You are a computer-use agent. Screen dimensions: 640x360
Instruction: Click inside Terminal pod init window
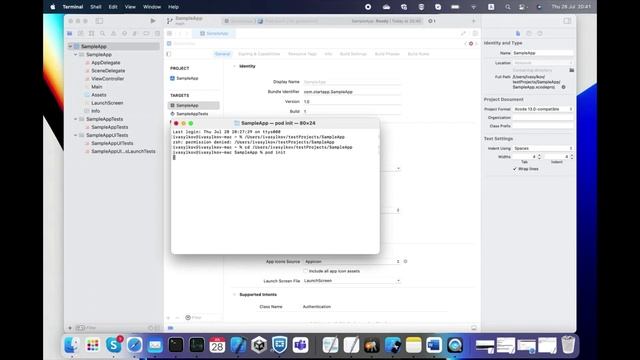[x=275, y=191]
